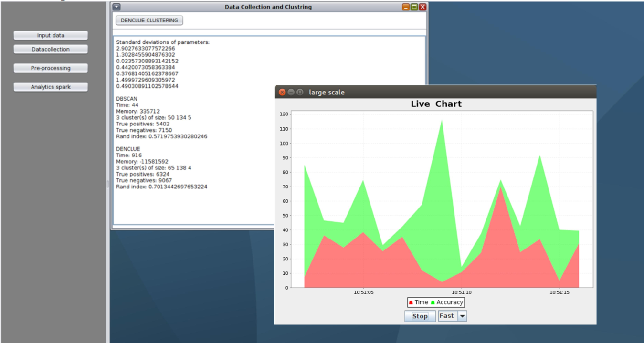Click the red Time legend marker
Viewport: 644px width, 343px height.
(x=410, y=302)
